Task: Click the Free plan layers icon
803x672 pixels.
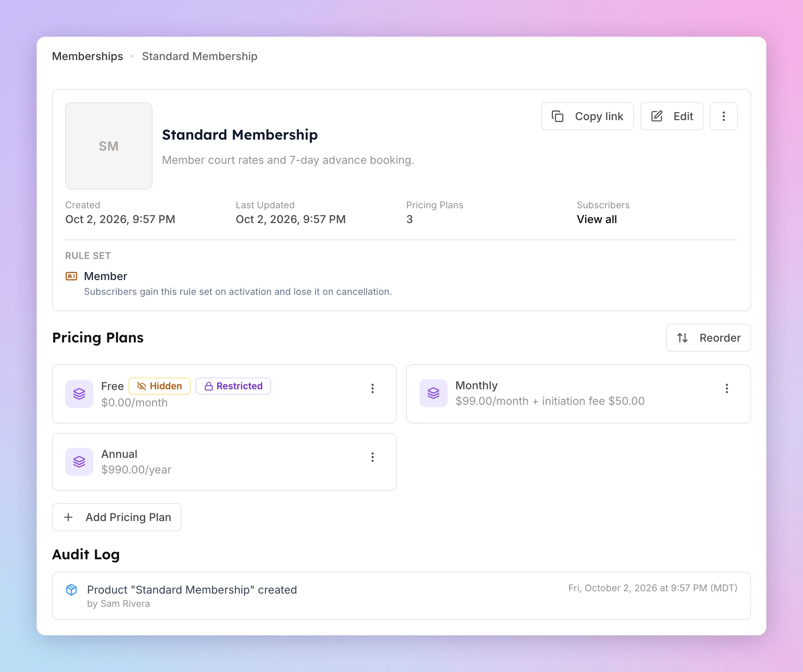Action: 79,394
